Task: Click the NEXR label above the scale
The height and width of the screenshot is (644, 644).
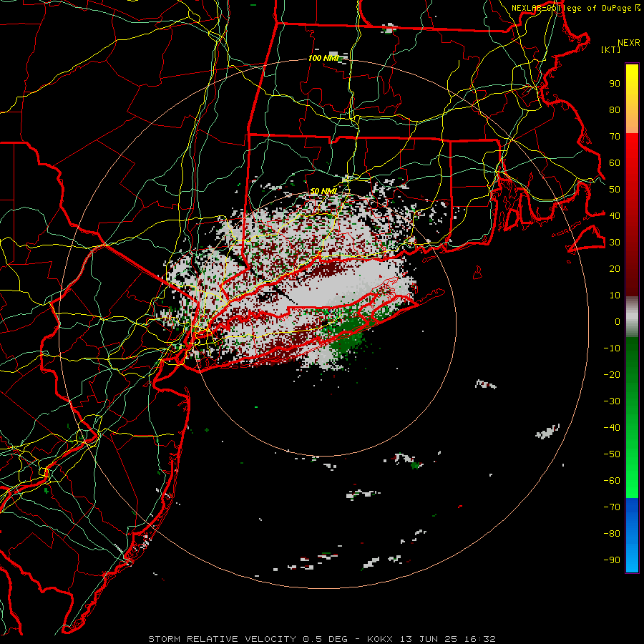Action: [x=629, y=43]
